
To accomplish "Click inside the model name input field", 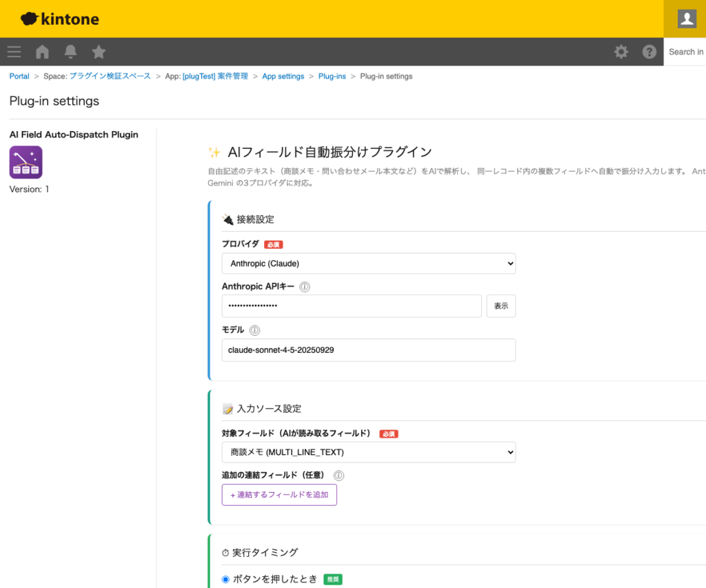I will pos(368,350).
